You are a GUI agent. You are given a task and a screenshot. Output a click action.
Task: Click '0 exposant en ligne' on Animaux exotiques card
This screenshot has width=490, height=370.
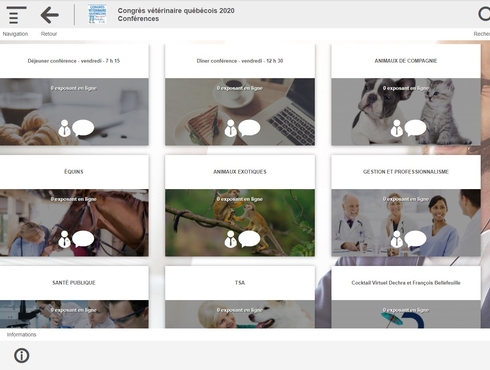coord(240,199)
